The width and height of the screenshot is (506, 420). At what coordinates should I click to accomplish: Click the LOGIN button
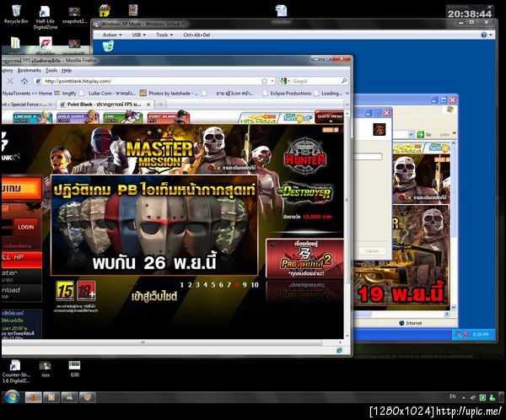tap(25, 227)
